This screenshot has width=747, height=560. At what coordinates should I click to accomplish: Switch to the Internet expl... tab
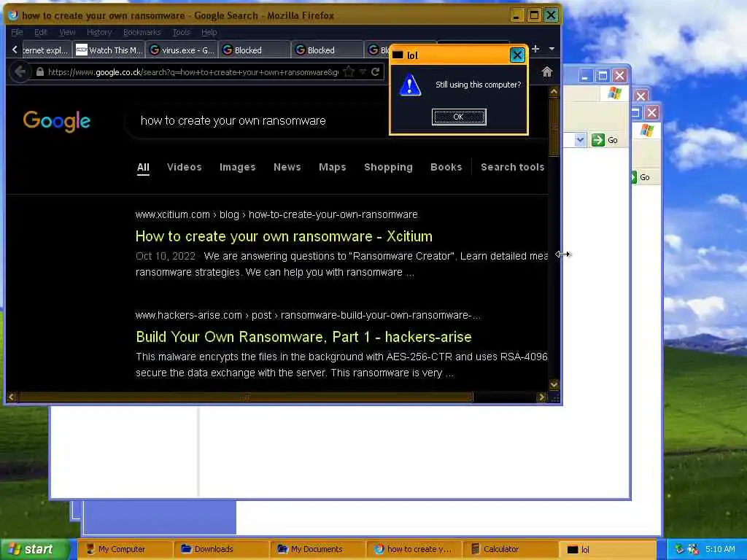(x=47, y=50)
